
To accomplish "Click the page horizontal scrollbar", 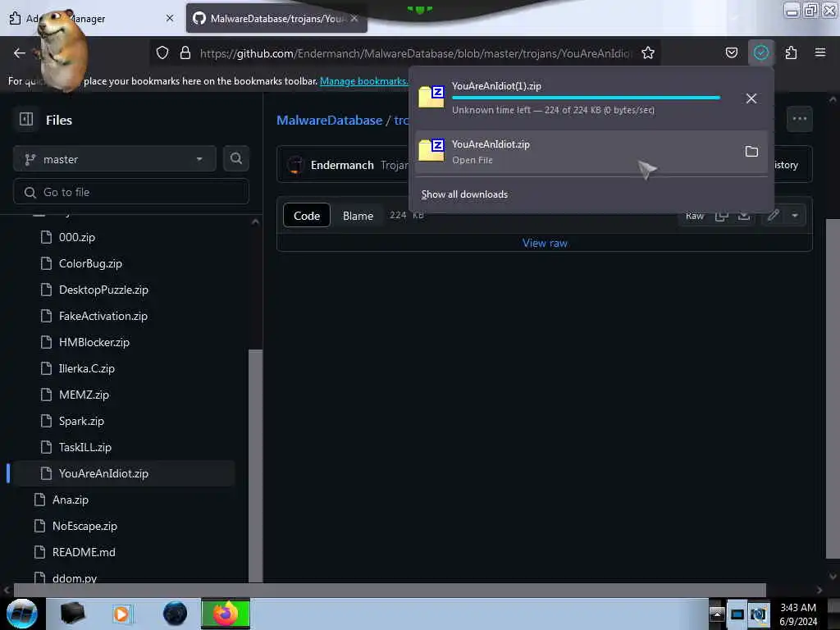I will (x=390, y=590).
